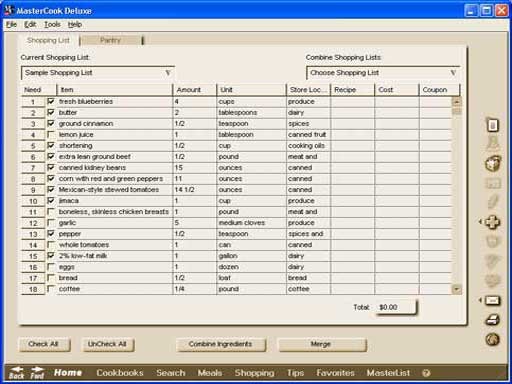This screenshot has height=384, width=512.
Task: Check the eggs checkbox
Action: 51,266
